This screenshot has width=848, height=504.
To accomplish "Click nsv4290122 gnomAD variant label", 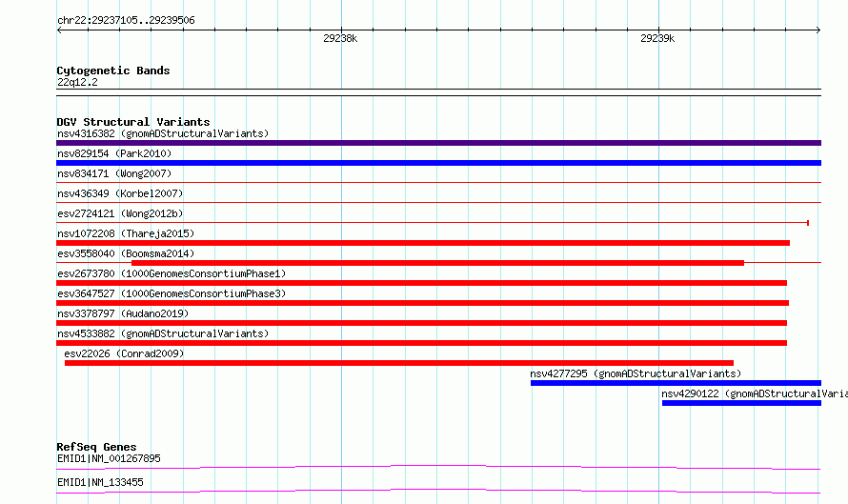I will (x=755, y=393).
